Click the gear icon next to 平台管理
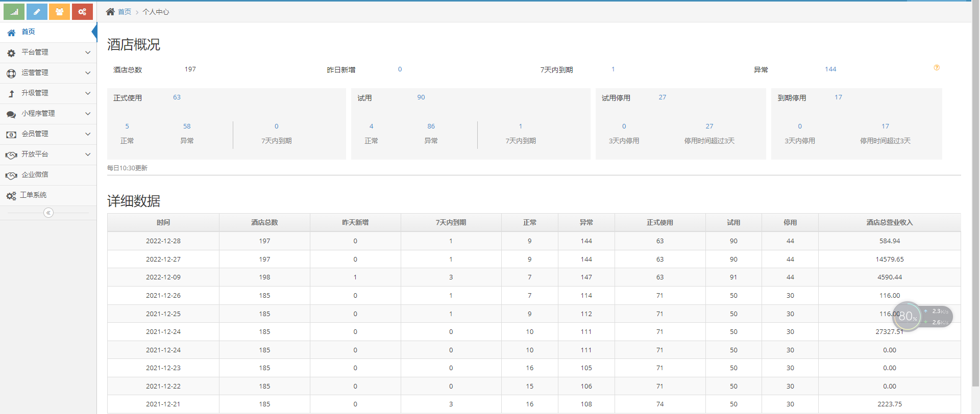This screenshot has width=980, height=414. (11, 53)
